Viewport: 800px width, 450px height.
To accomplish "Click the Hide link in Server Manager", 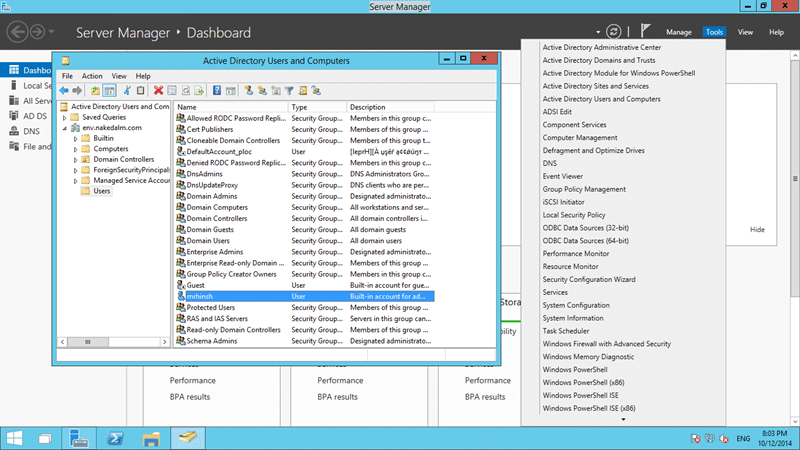I will [x=757, y=230].
